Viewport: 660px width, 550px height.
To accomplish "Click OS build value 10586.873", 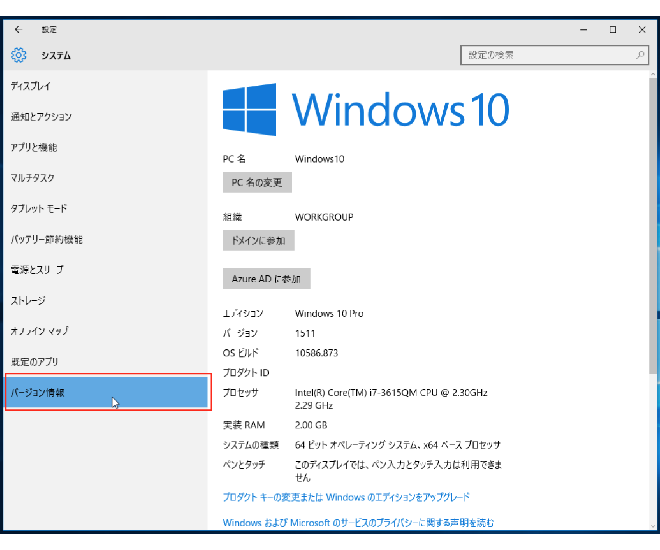I will click(316, 353).
